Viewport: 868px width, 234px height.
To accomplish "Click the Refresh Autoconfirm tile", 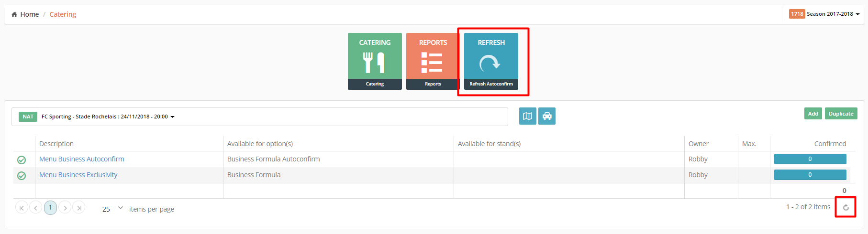I will point(491,61).
